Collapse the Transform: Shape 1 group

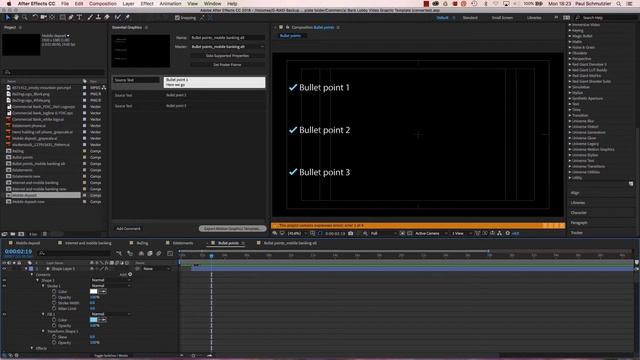click(43, 331)
